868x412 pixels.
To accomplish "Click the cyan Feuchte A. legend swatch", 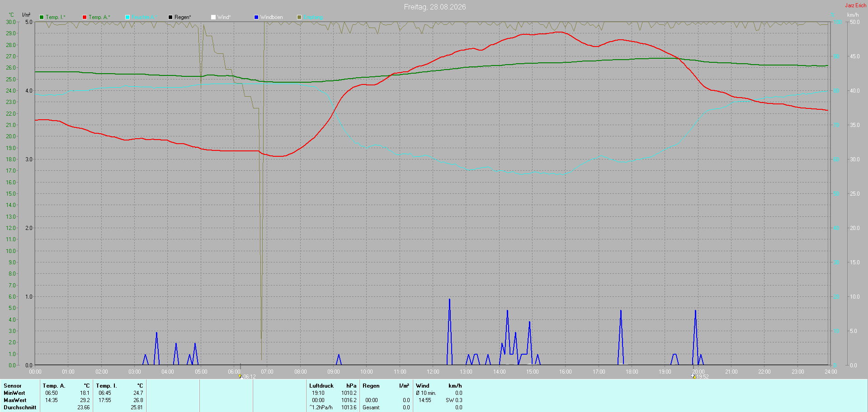I will (127, 17).
